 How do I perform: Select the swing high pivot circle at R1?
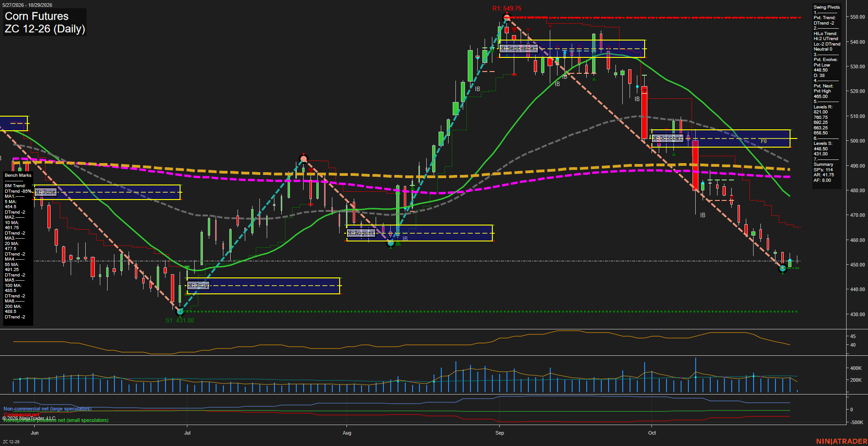coord(506,18)
